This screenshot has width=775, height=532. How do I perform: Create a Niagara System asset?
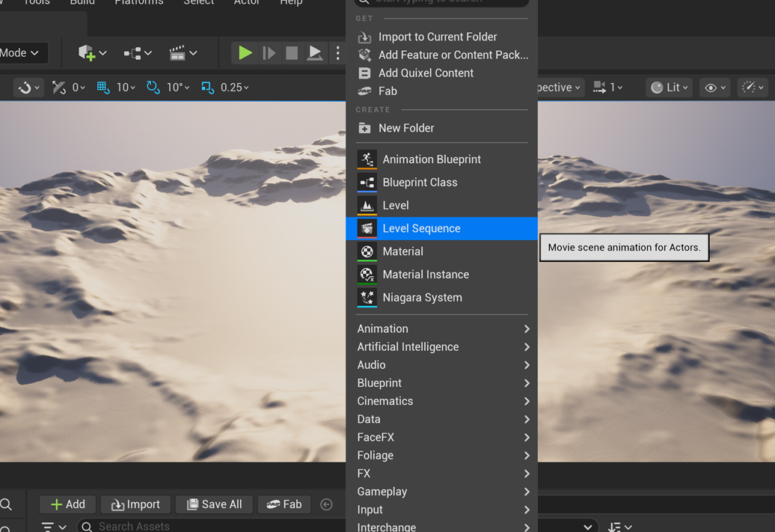click(x=442, y=297)
